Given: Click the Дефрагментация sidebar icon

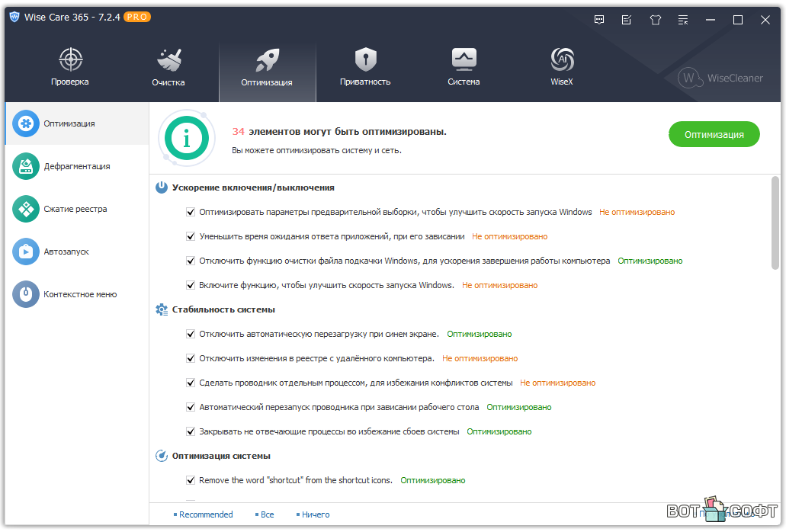Looking at the screenshot, I should coord(26,166).
